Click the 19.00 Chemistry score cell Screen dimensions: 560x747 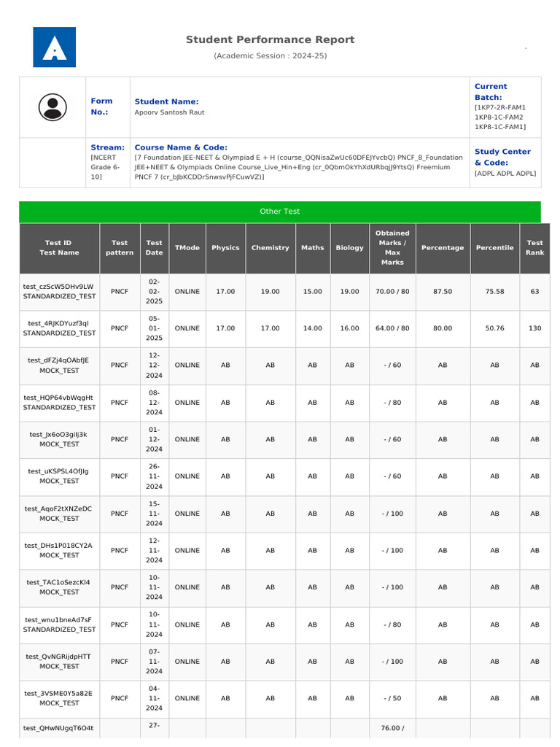(271, 292)
